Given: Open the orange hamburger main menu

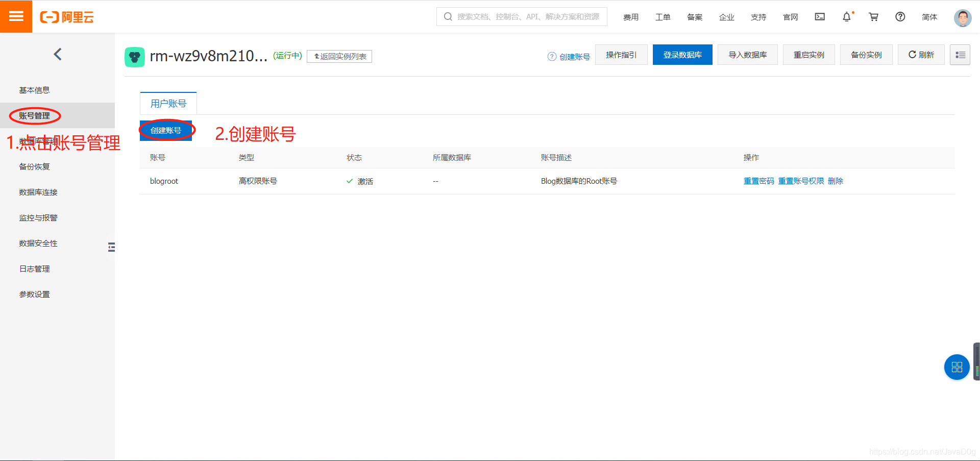Looking at the screenshot, I should tap(16, 16).
